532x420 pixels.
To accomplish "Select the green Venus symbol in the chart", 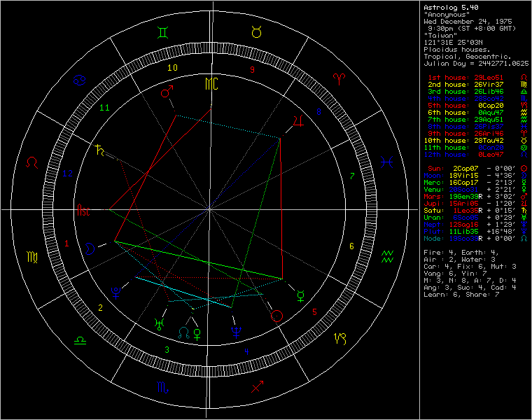I will coord(197,334).
